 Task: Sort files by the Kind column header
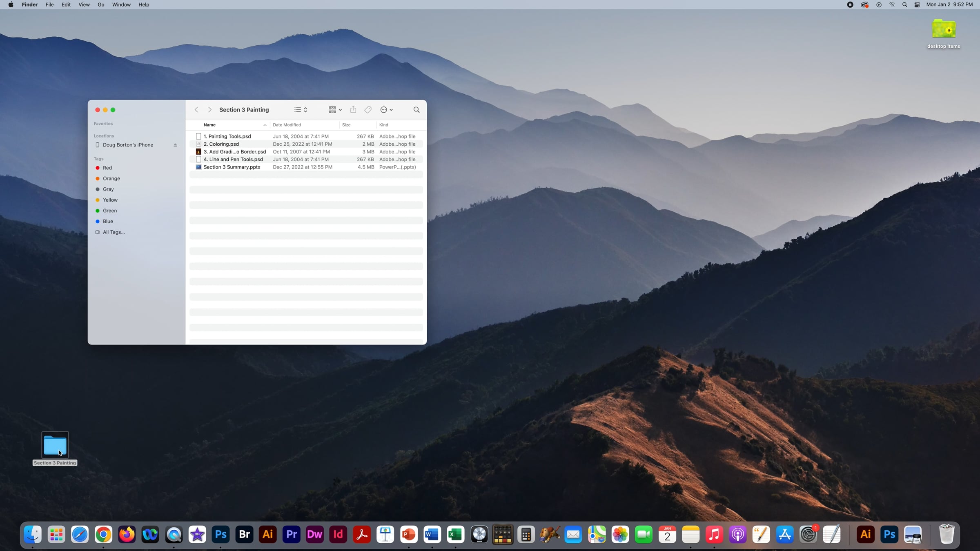tap(383, 125)
